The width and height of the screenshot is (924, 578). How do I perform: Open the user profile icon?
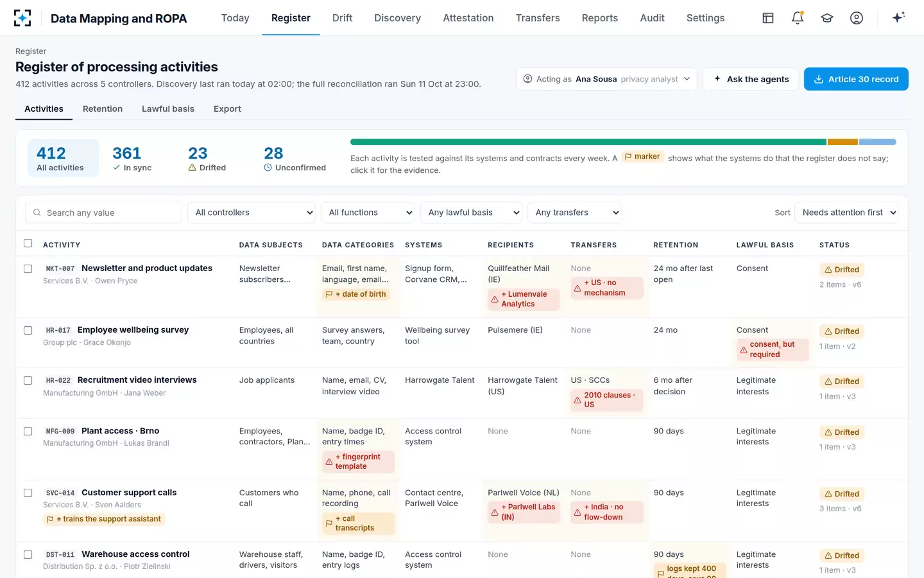[x=857, y=18]
